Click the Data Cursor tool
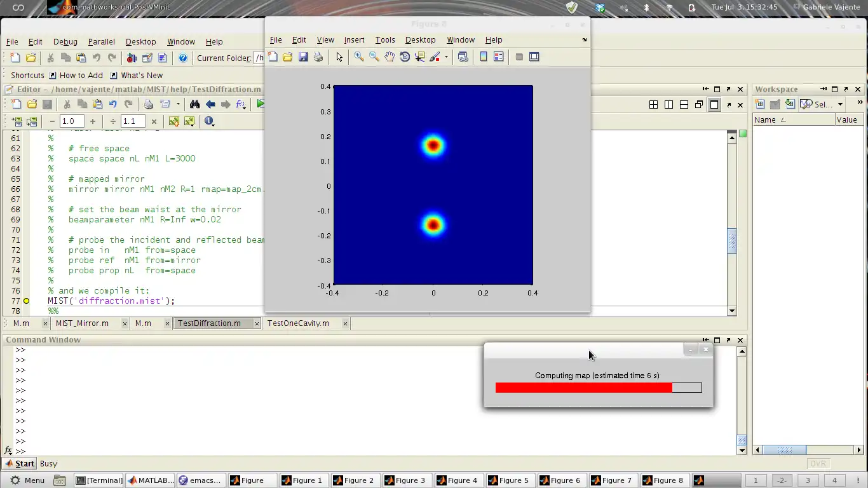The height and width of the screenshot is (488, 868). pos(419,57)
